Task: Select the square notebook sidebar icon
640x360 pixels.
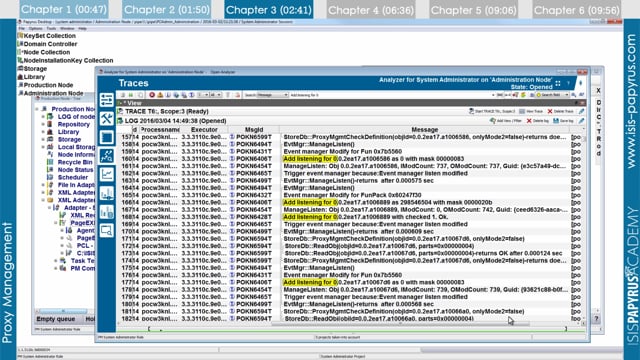Action: (107, 137)
